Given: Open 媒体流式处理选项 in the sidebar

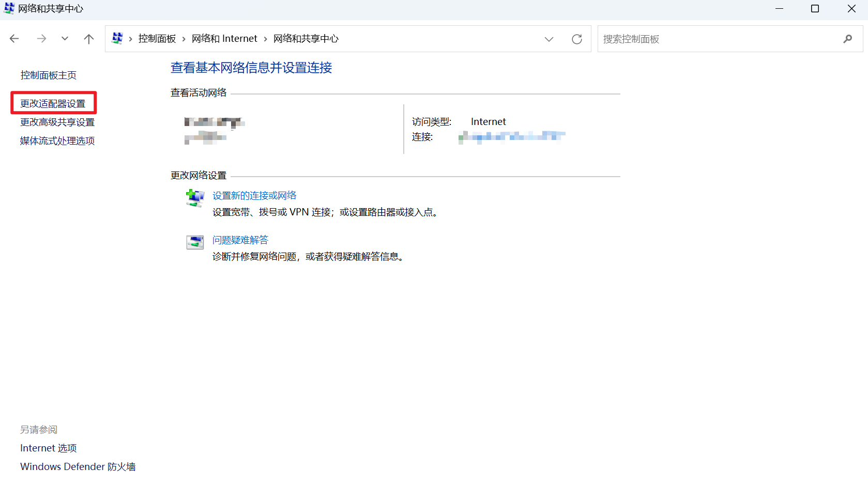Looking at the screenshot, I should point(57,140).
